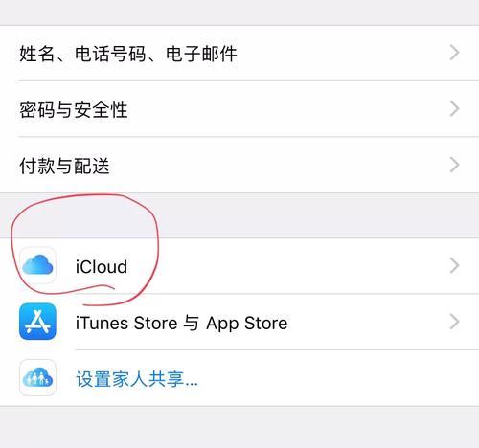Screen dimensions: 479x448
Task: Open 付款与配送 settings
Action: pyautogui.click(x=239, y=166)
